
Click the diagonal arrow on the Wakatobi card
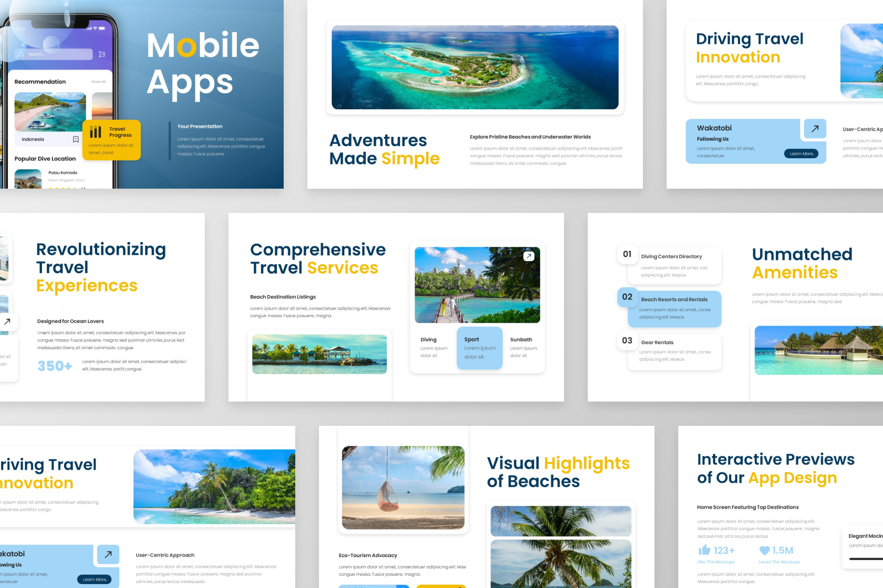(815, 129)
